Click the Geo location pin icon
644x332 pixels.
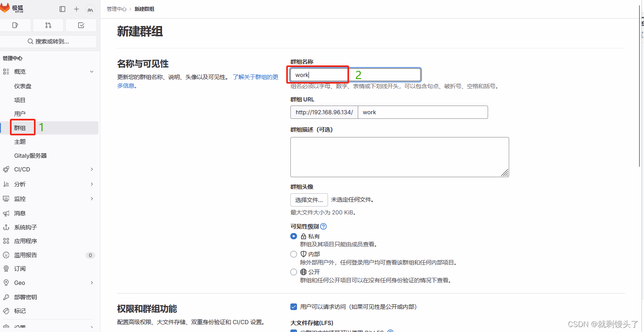coord(6,283)
